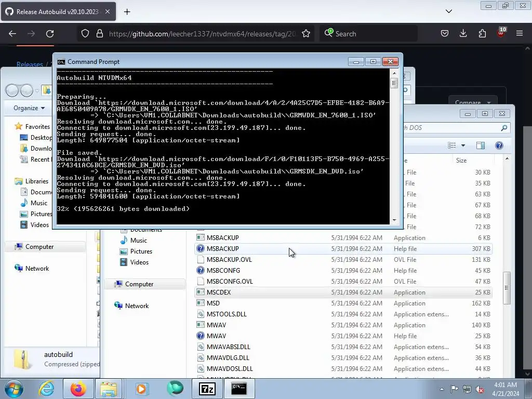Open the Compare dropdown on GitHub
This screenshot has height=399, width=532.
coord(473,102)
